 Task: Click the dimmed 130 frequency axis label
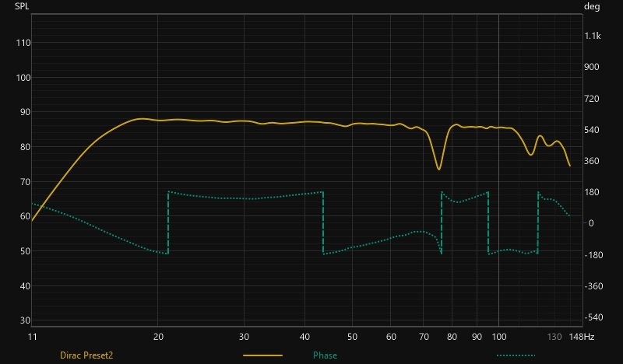(x=554, y=338)
